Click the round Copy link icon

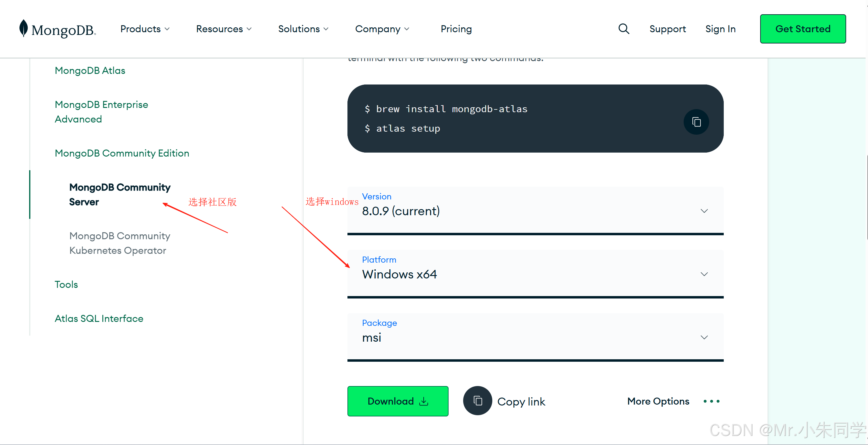[x=477, y=401]
